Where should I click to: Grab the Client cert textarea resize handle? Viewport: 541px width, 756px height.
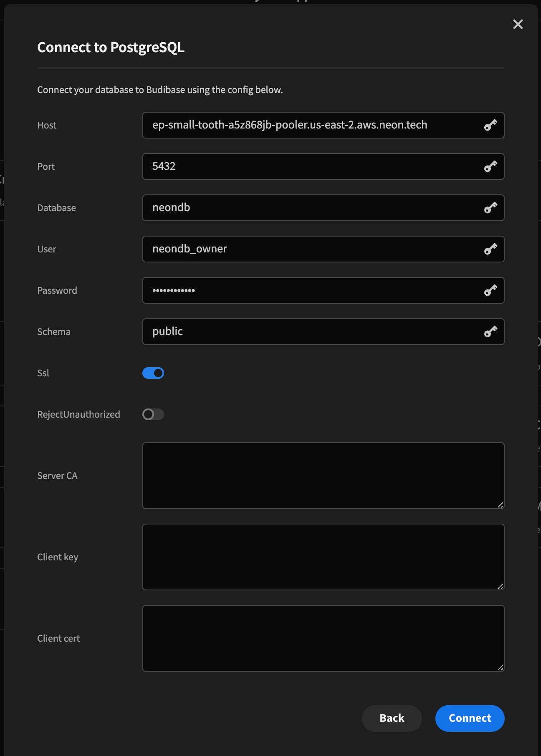[501, 668]
